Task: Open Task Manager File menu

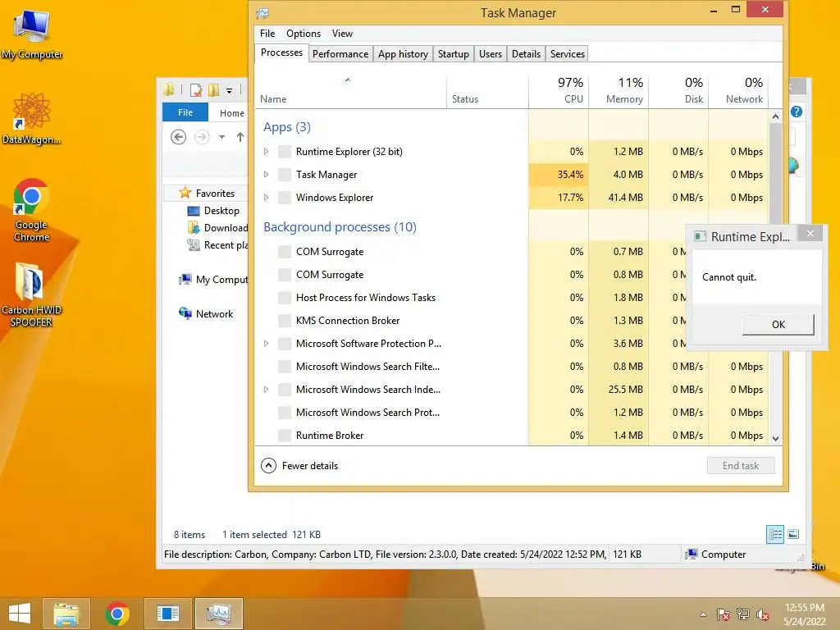Action: pyautogui.click(x=267, y=33)
